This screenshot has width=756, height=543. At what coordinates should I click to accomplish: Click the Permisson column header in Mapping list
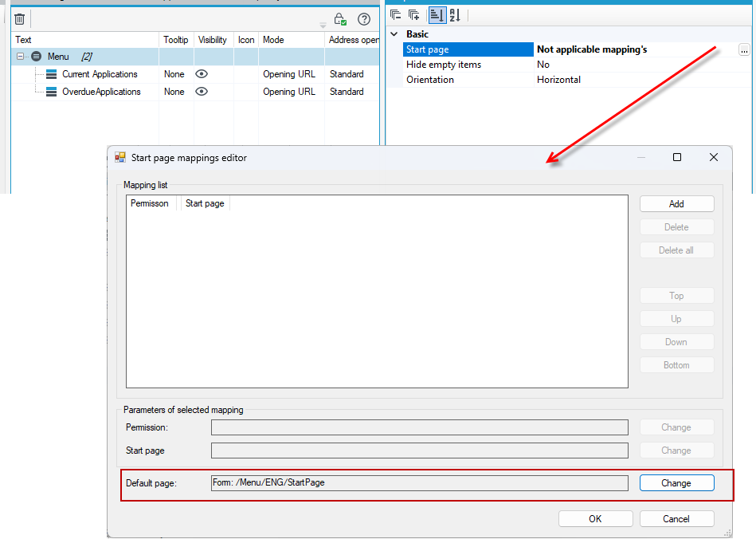tap(150, 203)
